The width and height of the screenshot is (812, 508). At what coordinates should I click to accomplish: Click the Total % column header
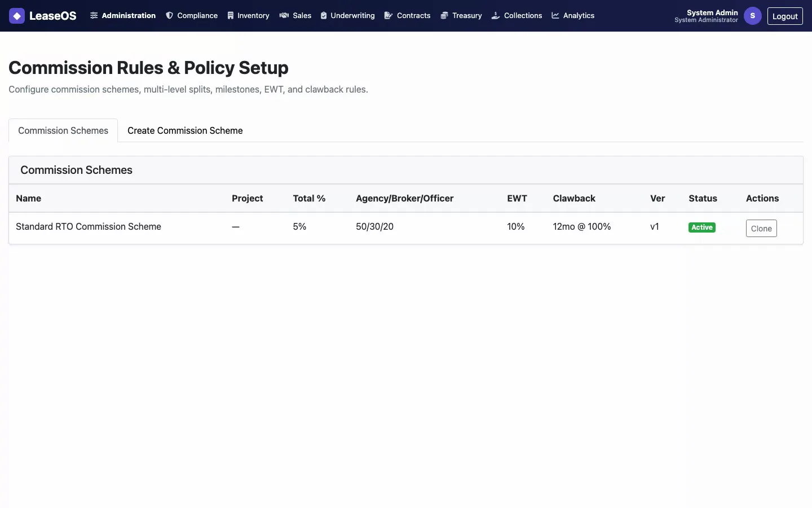[x=309, y=198]
